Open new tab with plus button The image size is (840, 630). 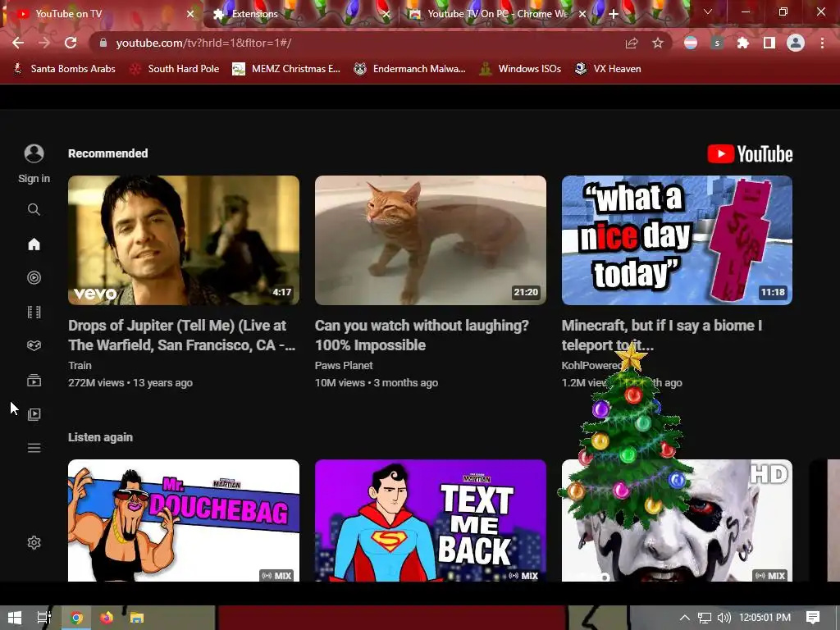tap(614, 14)
